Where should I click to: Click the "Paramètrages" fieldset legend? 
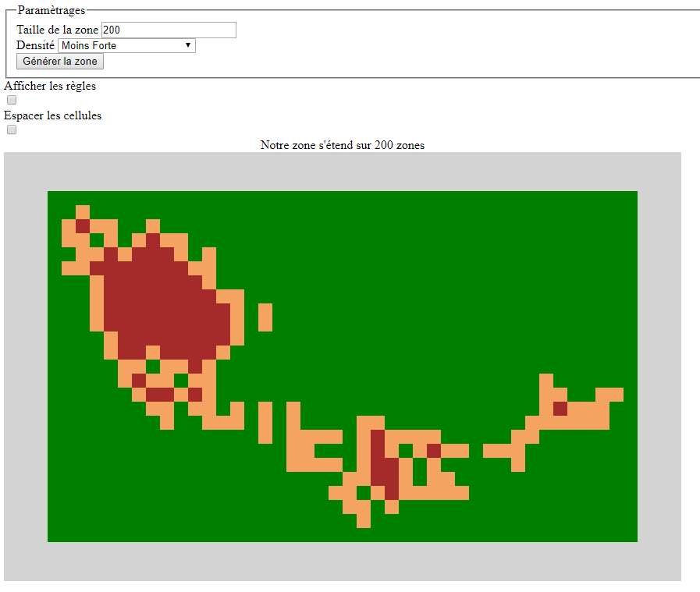(x=51, y=11)
